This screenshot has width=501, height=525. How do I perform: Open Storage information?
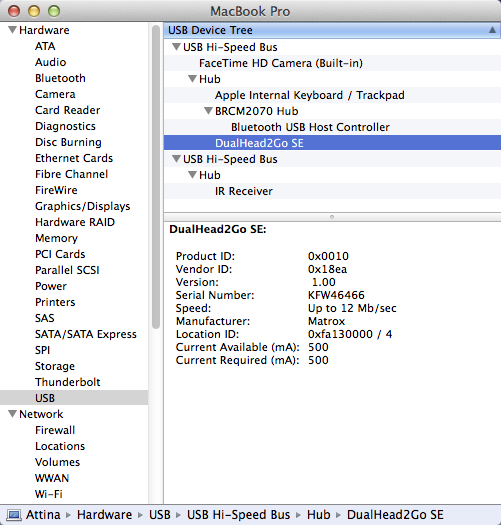tap(55, 366)
